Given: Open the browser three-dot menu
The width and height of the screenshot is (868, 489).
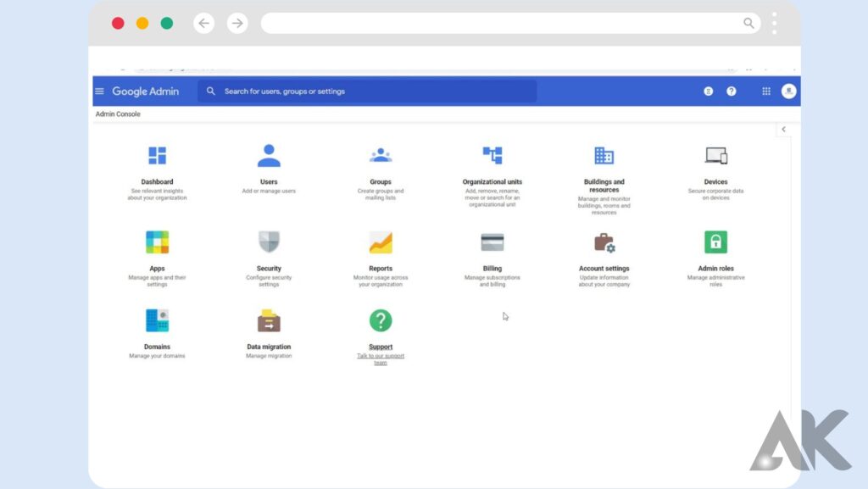Looking at the screenshot, I should coord(775,23).
